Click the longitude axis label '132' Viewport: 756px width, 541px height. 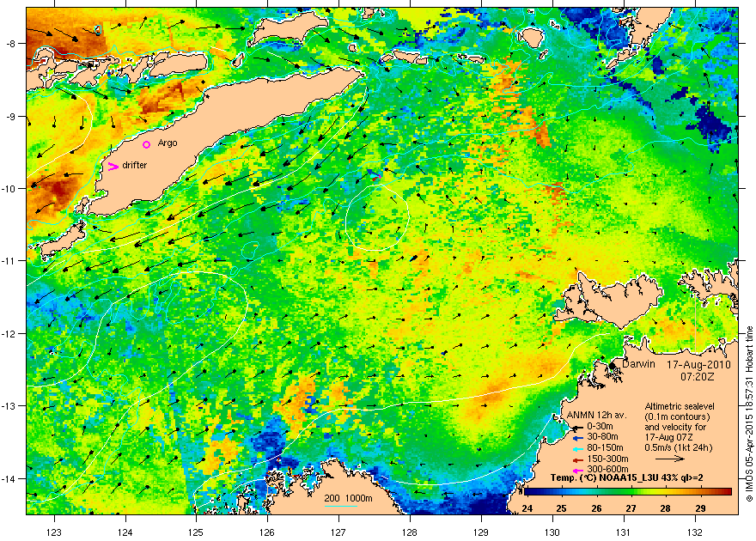coord(695,532)
